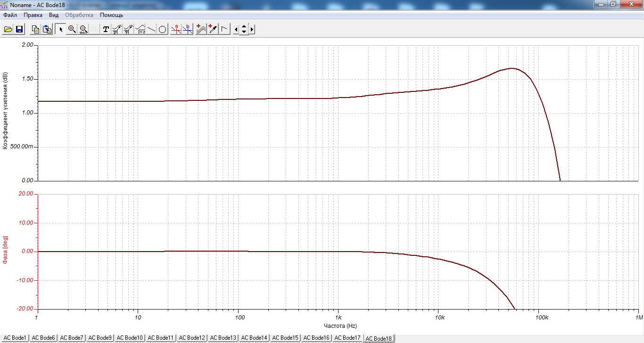Select the arrow pointer tool
This screenshot has height=343, width=644.
click(61, 29)
